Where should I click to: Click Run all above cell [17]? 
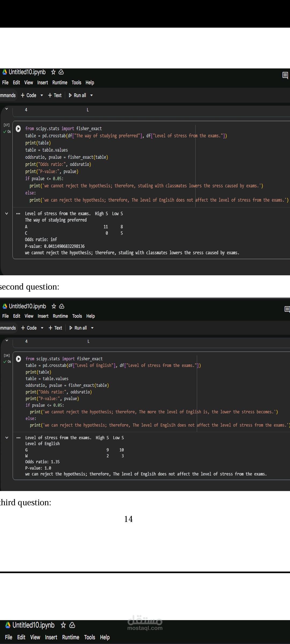click(77, 95)
